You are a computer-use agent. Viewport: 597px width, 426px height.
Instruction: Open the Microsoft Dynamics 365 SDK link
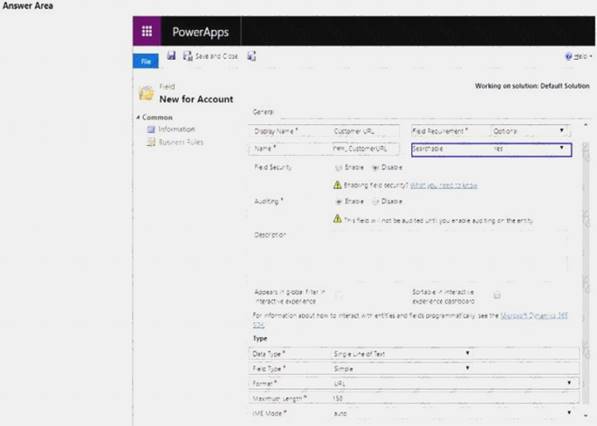[x=534, y=316]
